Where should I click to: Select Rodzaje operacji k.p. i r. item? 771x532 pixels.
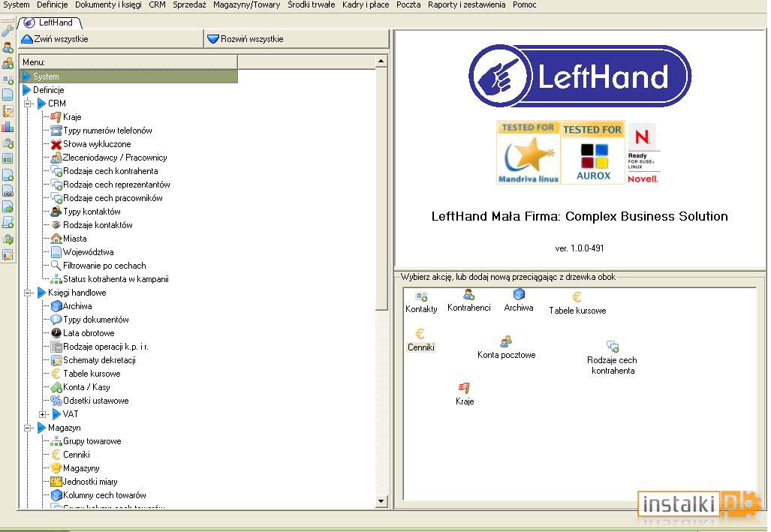tap(106, 347)
